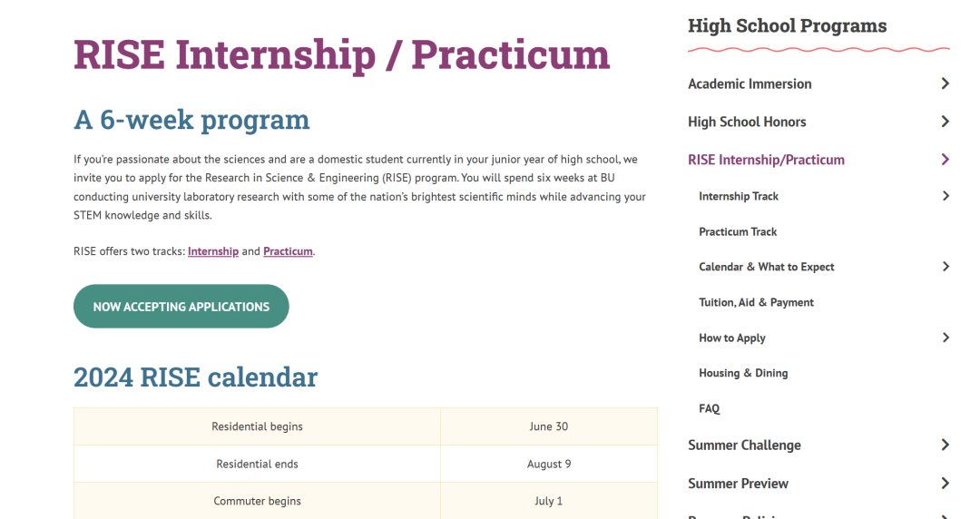Click the Now Accepting Applications button

tap(181, 307)
